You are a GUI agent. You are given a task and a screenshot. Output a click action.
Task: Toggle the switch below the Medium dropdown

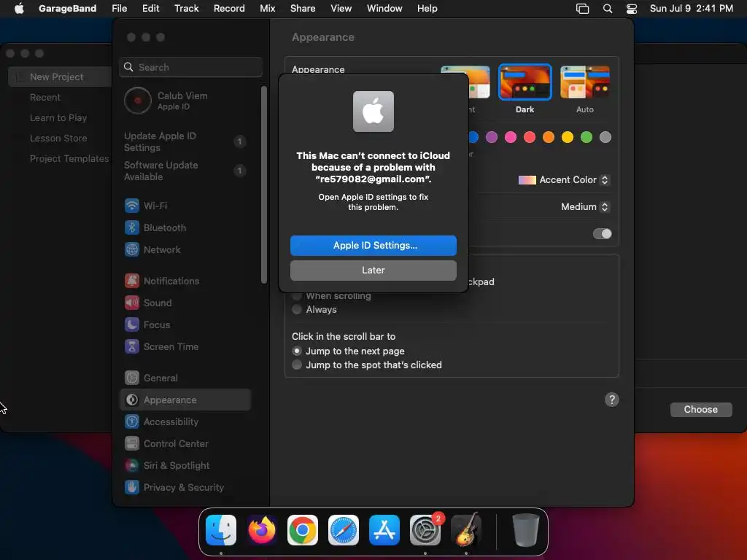click(602, 234)
